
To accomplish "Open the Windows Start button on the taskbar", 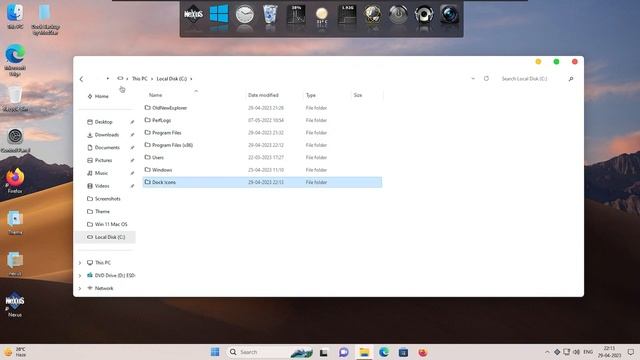I will pyautogui.click(x=215, y=352).
